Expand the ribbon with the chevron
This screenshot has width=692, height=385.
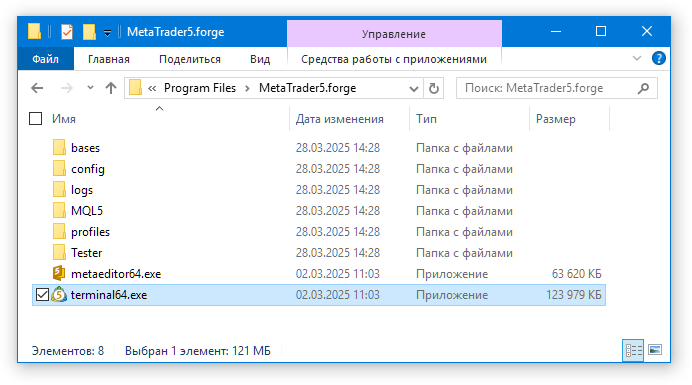636,58
